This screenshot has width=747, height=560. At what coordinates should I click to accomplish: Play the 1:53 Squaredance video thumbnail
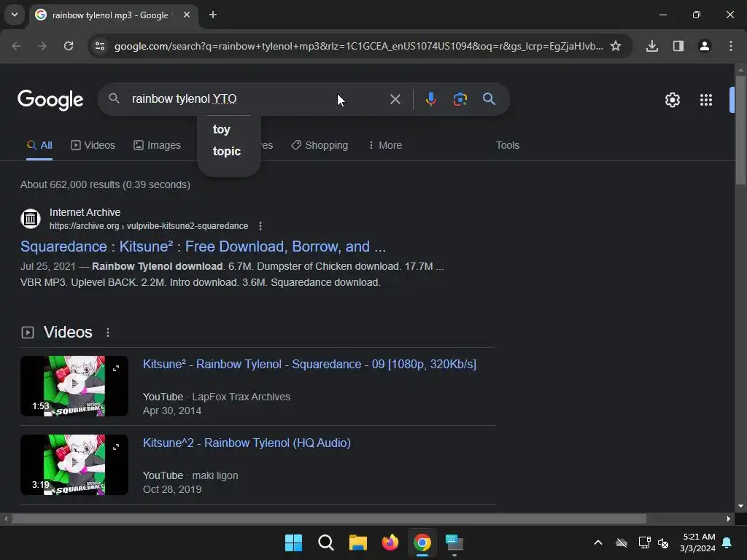coord(74,386)
